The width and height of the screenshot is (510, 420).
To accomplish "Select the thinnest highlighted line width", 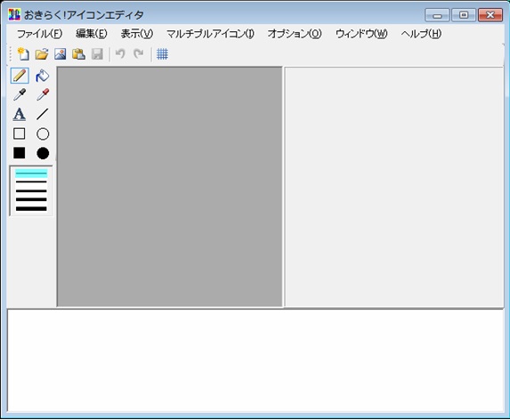I will tap(31, 174).
